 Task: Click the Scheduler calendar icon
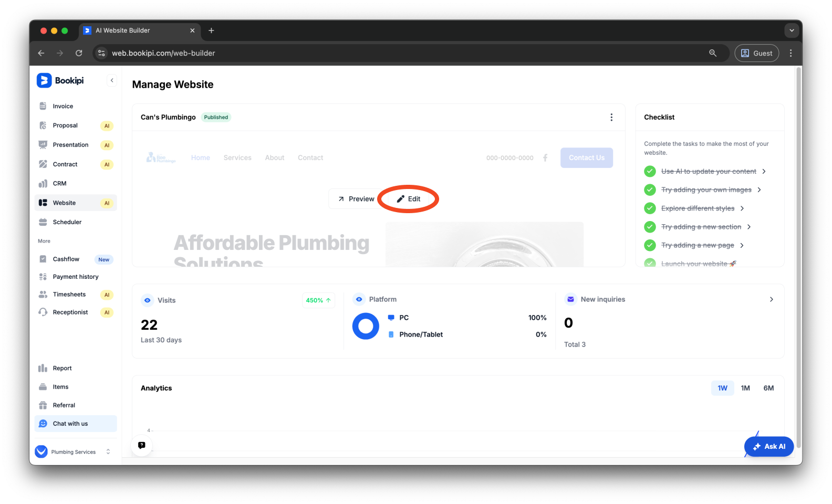pyautogui.click(x=43, y=222)
